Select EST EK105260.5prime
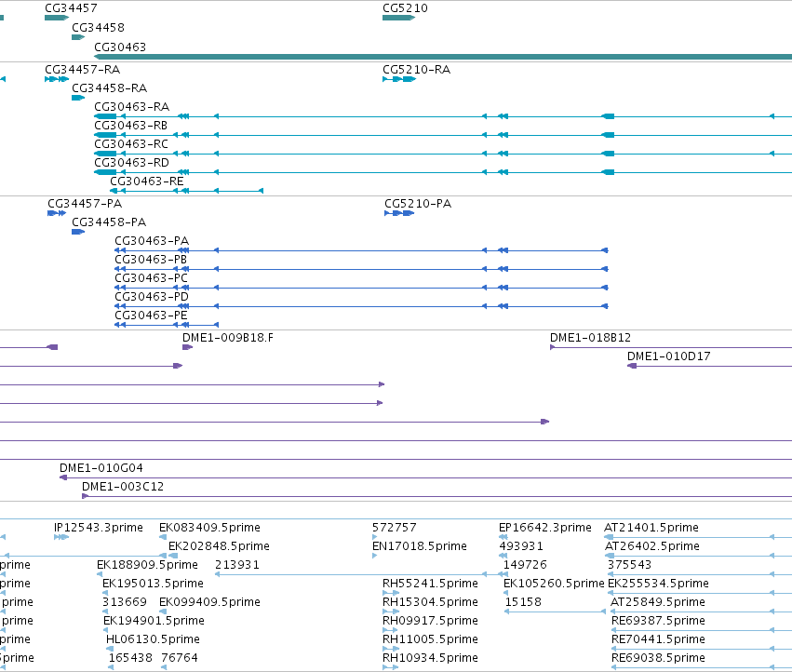This screenshot has width=792, height=672. click(x=554, y=584)
